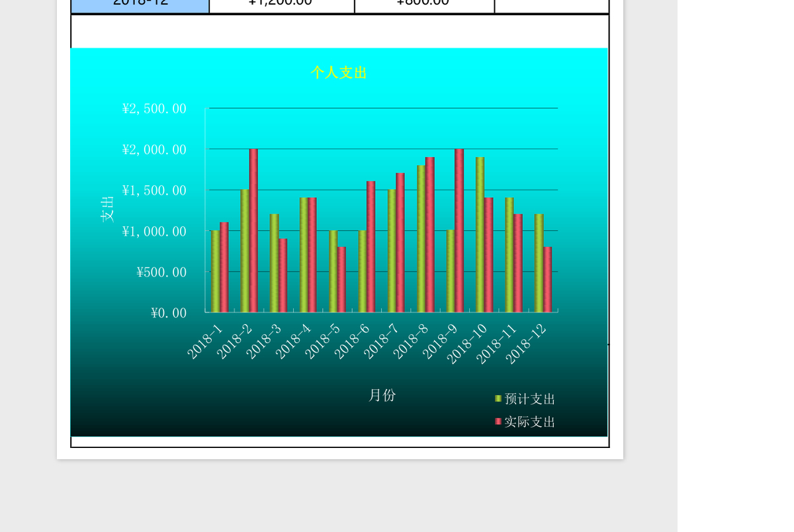Select the red 实际支出 bar for 2018-6

(x=371, y=247)
